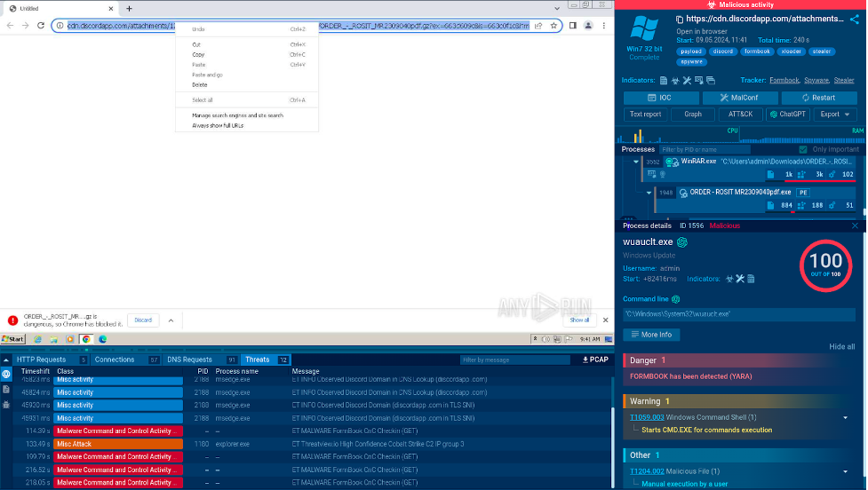Select the debug bug icon in sidebar

click(6, 404)
